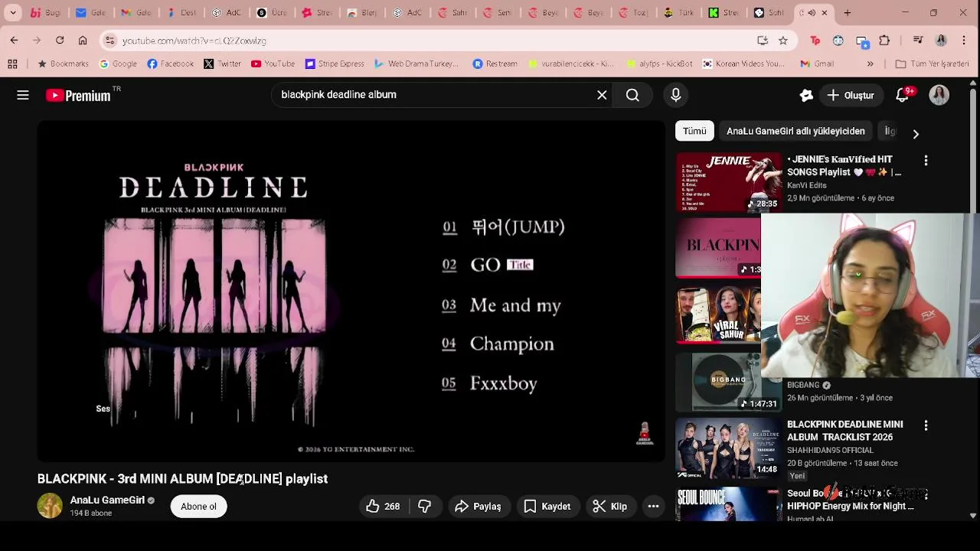
Task: Open the Chrome apps grid shortcut
Action: click(x=13, y=64)
